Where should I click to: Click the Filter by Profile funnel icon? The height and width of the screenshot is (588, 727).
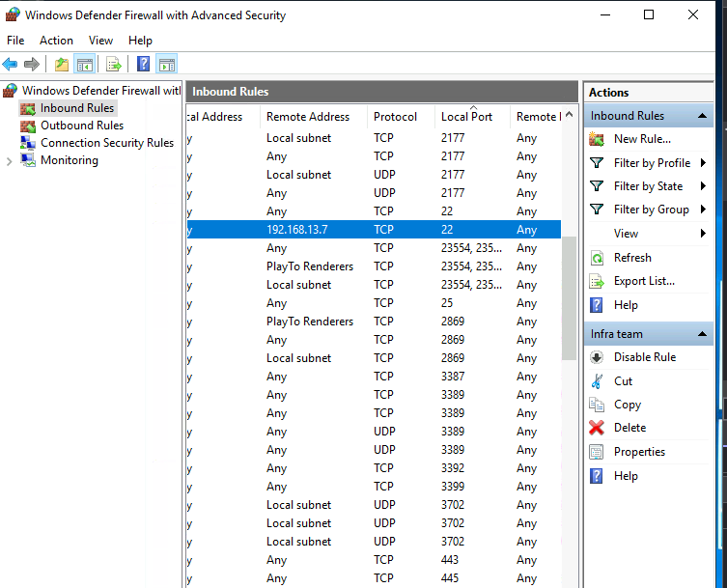(597, 163)
